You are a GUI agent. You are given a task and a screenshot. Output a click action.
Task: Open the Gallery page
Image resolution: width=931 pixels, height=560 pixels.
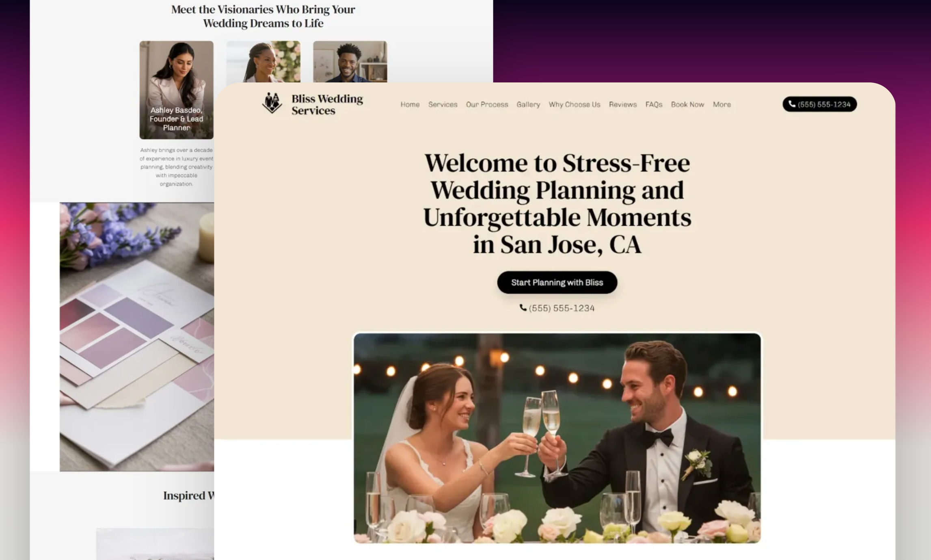pyautogui.click(x=528, y=105)
